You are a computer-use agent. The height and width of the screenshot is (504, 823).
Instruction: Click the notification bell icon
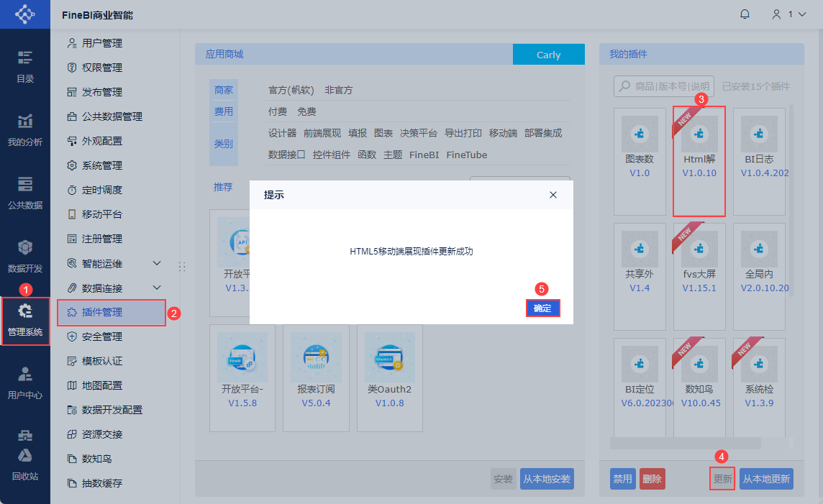coord(745,14)
